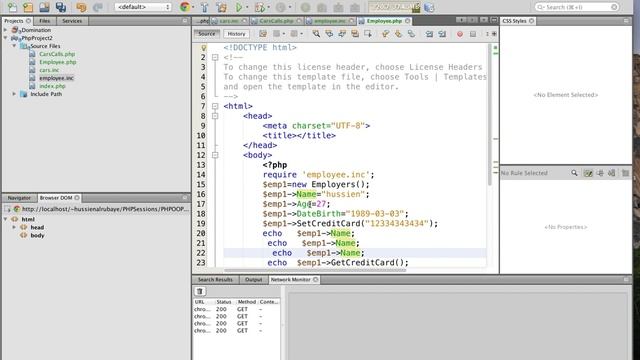The height and width of the screenshot is (360, 640).
Task: Click the memory usage bar in the toolbar
Action: 394,7
